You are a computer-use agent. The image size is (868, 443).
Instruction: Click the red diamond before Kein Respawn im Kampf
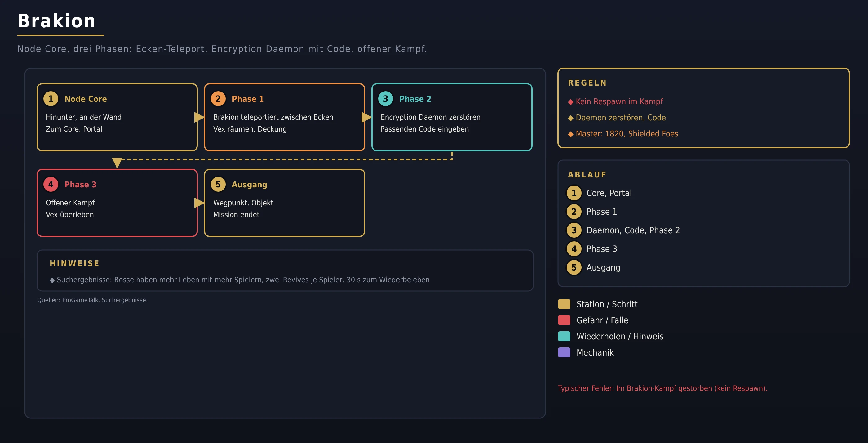click(x=570, y=102)
